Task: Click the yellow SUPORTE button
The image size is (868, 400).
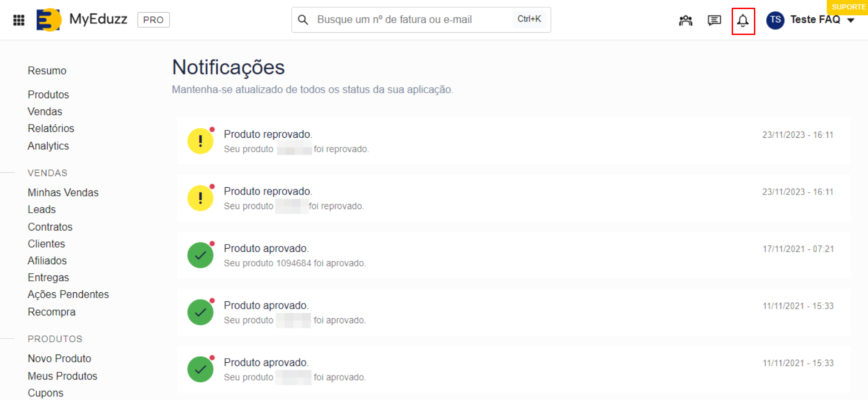Action: click(848, 7)
